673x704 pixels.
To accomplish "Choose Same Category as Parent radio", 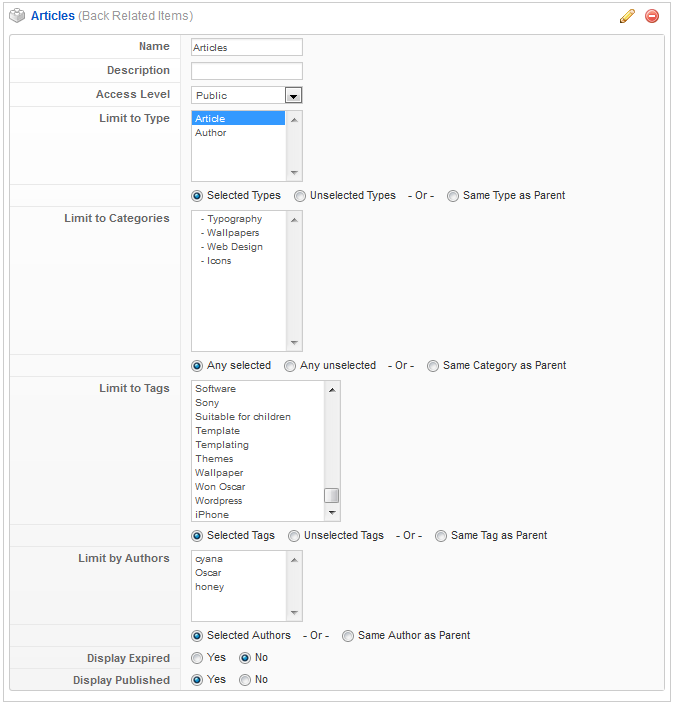I will 433,366.
